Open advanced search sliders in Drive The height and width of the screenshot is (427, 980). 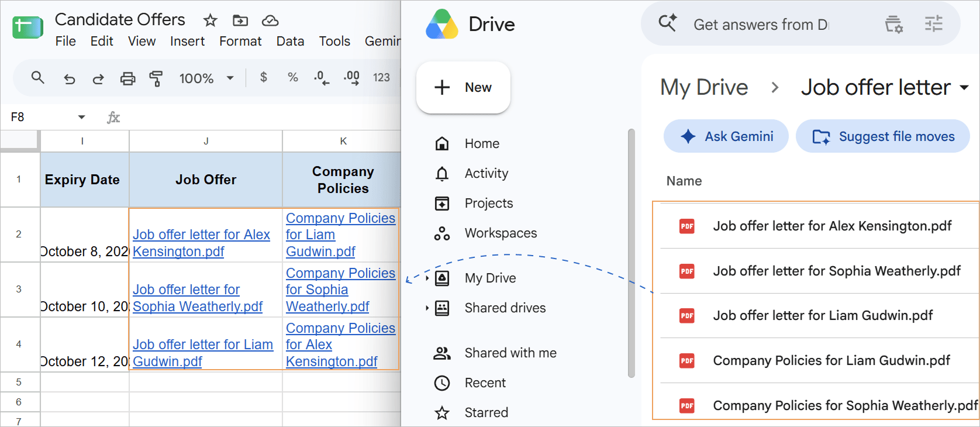pyautogui.click(x=934, y=24)
